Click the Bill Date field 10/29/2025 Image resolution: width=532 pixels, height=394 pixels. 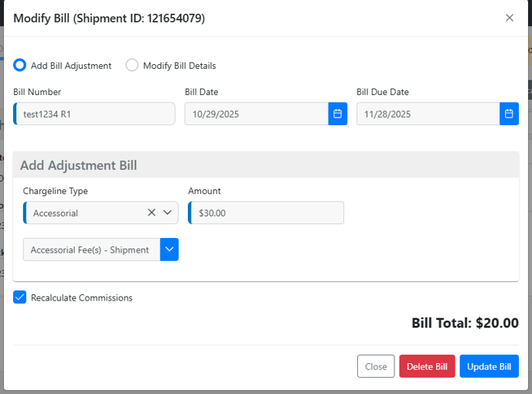(x=256, y=114)
